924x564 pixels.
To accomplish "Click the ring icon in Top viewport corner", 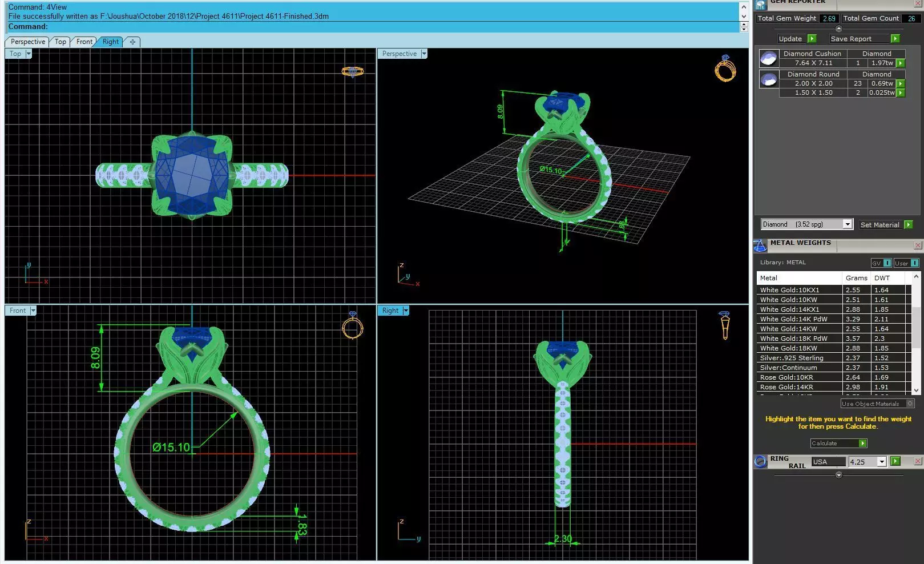I will (x=352, y=72).
